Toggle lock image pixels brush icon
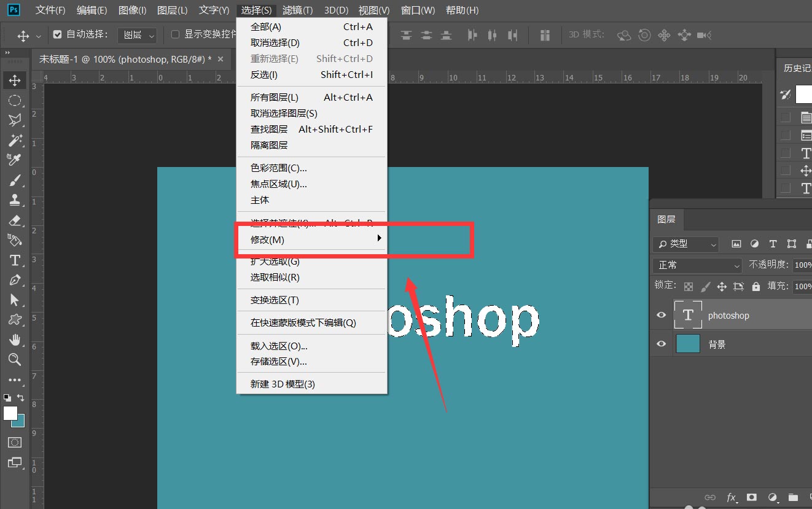The image size is (812, 509). tap(706, 286)
